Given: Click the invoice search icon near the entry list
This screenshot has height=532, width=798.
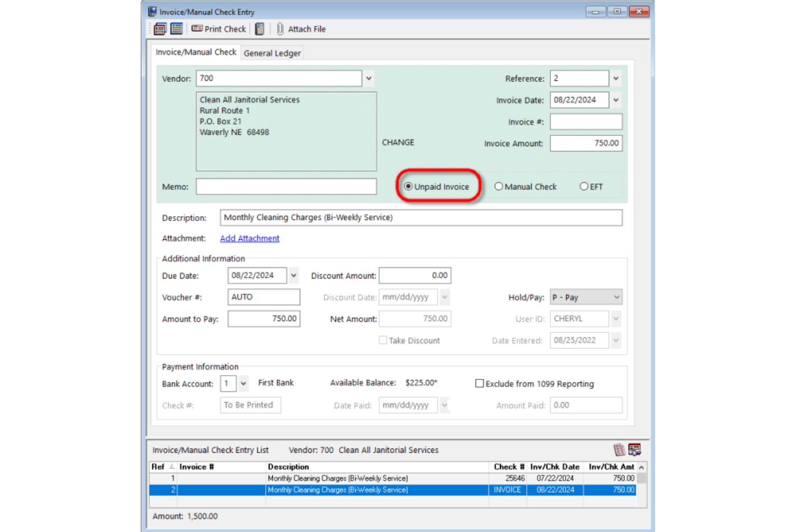Looking at the screenshot, I should pos(635,450).
